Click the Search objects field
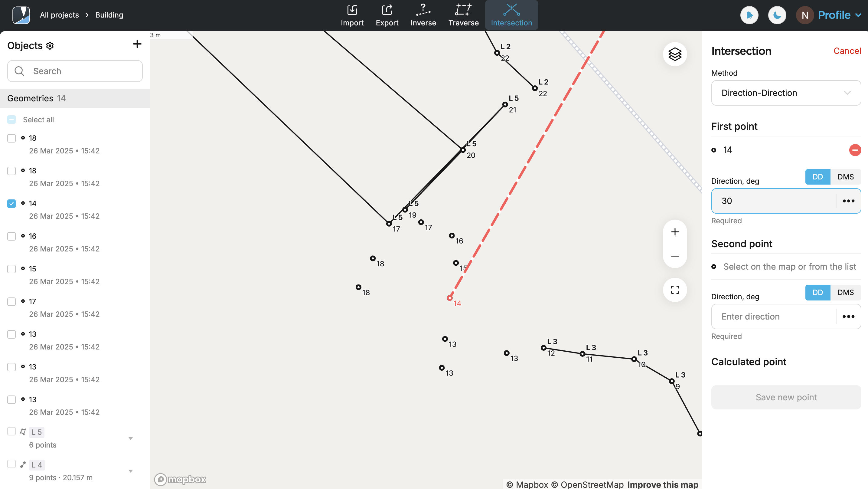Viewport: 868px width, 489px height. (75, 71)
